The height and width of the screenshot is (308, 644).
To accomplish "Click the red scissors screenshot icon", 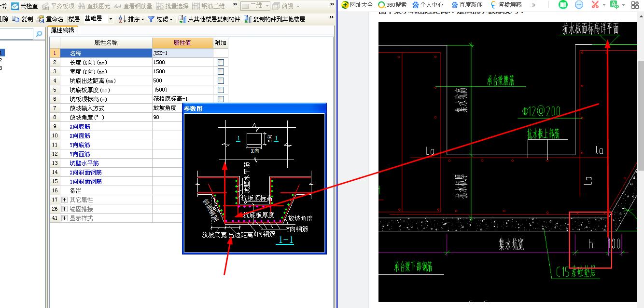I will pyautogui.click(x=595, y=5).
